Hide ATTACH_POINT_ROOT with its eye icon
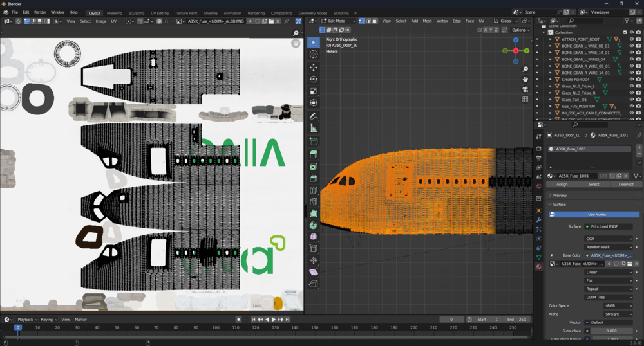The height and width of the screenshot is (346, 644). pos(631,39)
